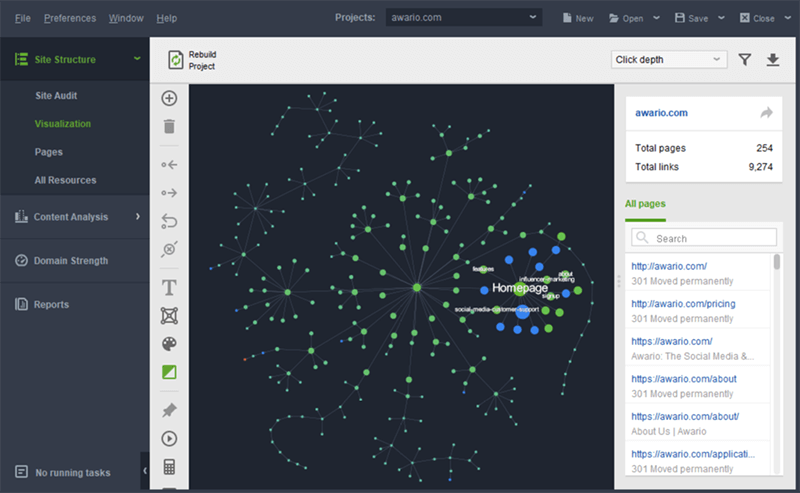
Task: Click the fit-to-screen frame tool
Action: [x=169, y=316]
